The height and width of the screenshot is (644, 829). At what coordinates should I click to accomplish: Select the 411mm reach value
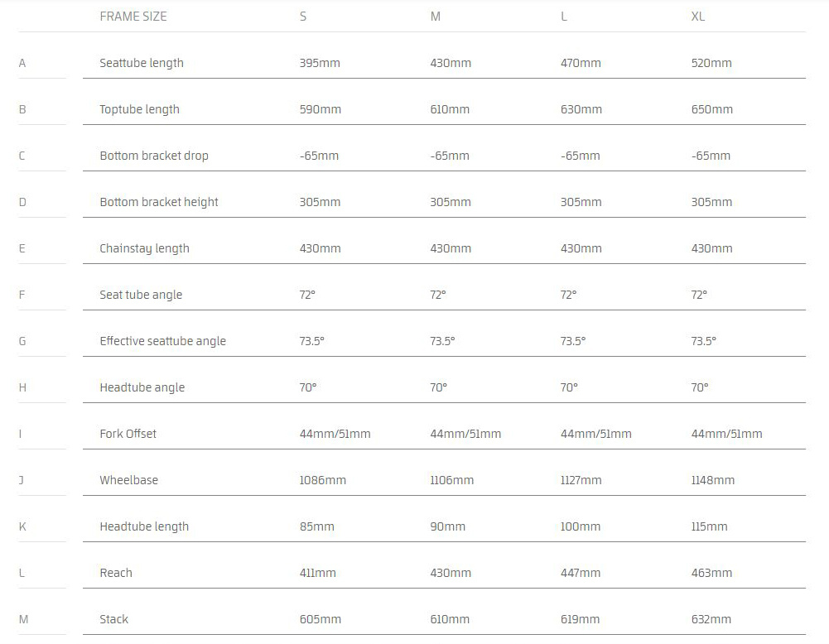pyautogui.click(x=318, y=573)
